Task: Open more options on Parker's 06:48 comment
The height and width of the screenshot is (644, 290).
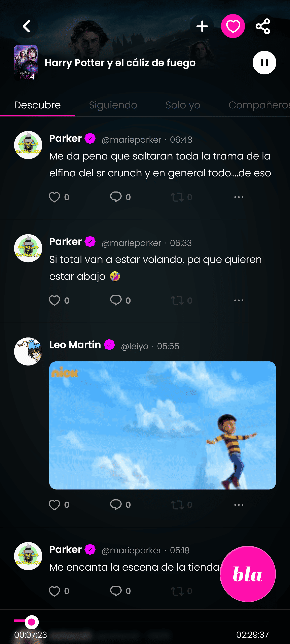Action: (x=239, y=197)
